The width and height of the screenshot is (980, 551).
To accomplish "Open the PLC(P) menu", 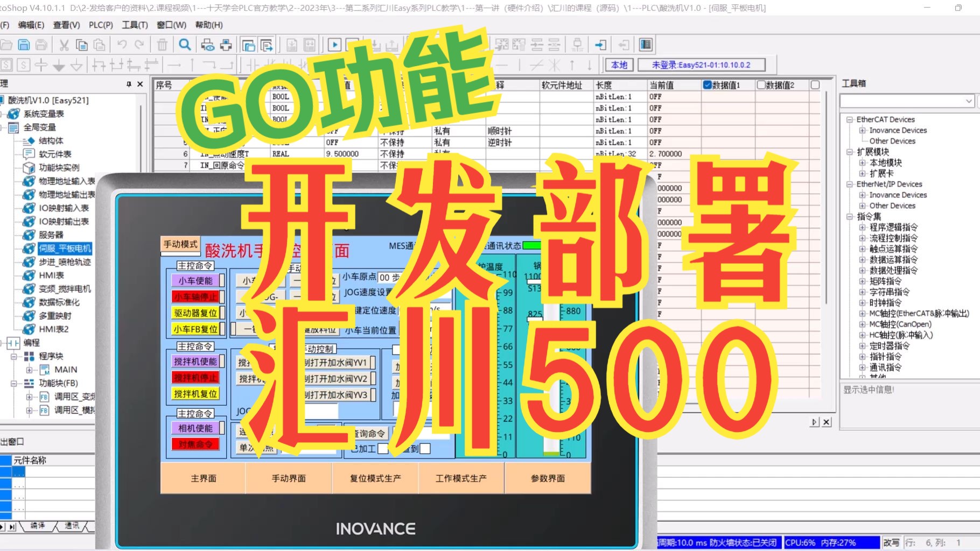I will click(x=101, y=25).
